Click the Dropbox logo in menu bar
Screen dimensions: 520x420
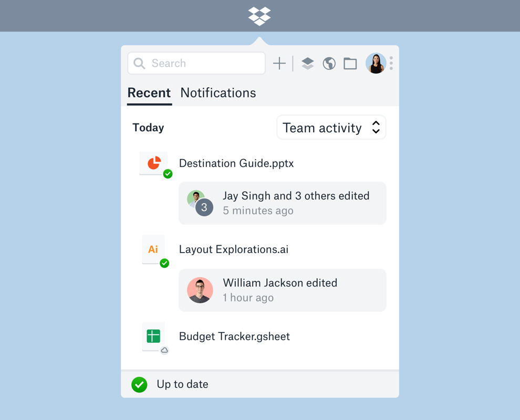(259, 16)
